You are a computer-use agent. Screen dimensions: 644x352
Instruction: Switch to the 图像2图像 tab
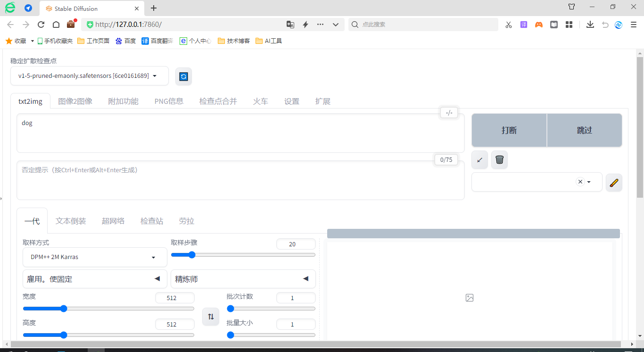click(75, 101)
